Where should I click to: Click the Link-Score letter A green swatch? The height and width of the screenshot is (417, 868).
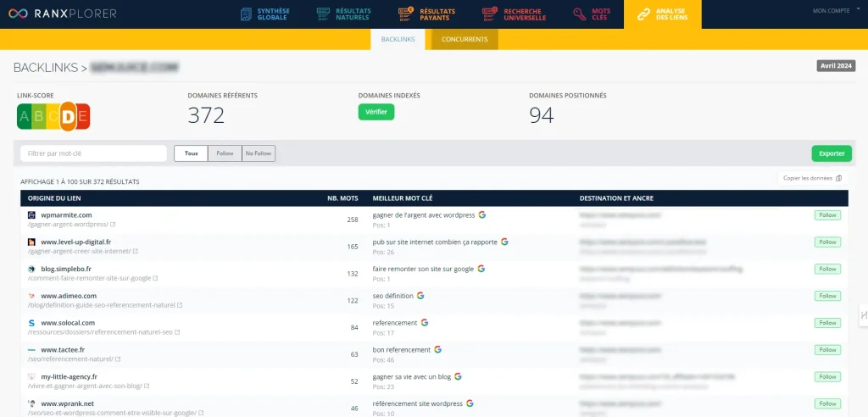(x=24, y=116)
